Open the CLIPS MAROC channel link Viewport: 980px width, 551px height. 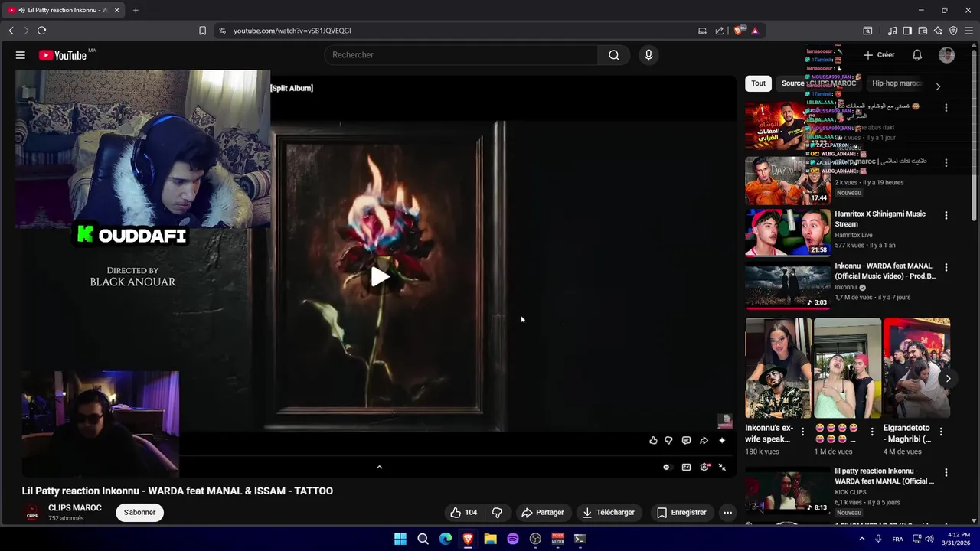coord(75,508)
